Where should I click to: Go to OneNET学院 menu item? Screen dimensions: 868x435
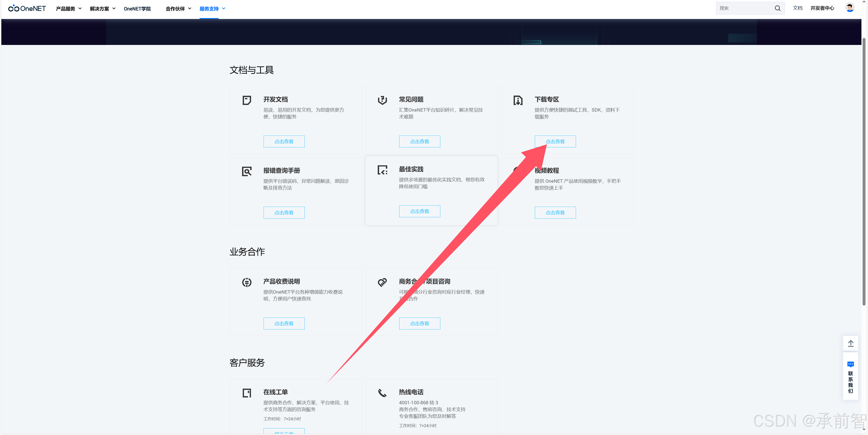coord(137,9)
